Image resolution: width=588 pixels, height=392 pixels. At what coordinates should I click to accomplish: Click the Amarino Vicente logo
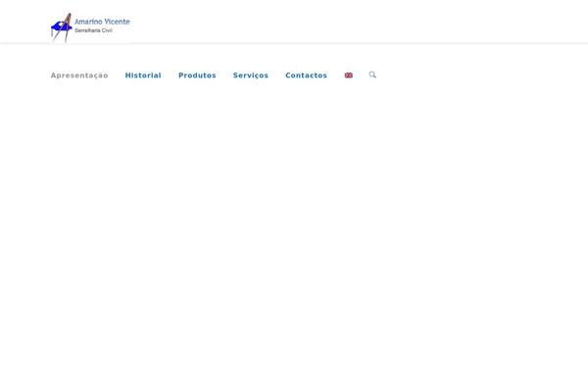[x=91, y=27]
